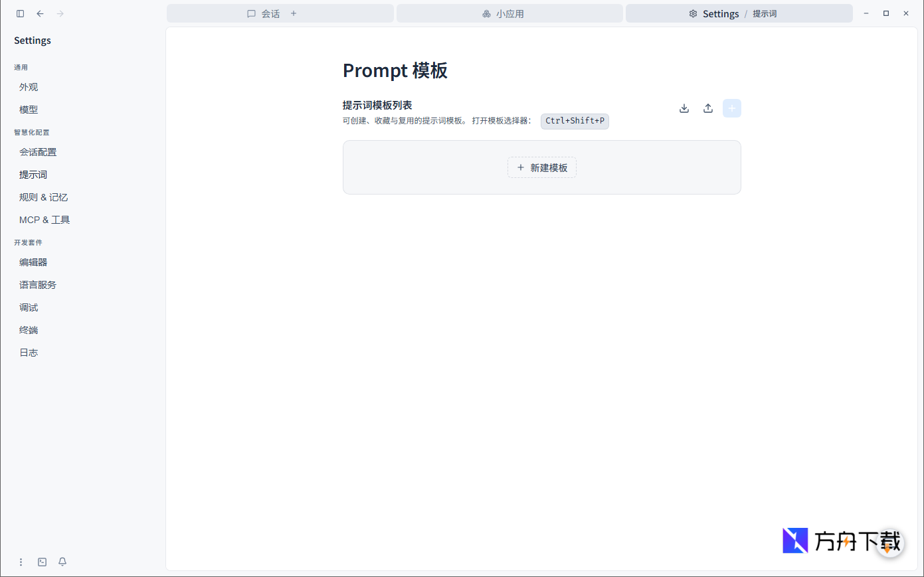This screenshot has width=924, height=577.
Task: Export prompt templates via the upload icon
Action: click(707, 108)
